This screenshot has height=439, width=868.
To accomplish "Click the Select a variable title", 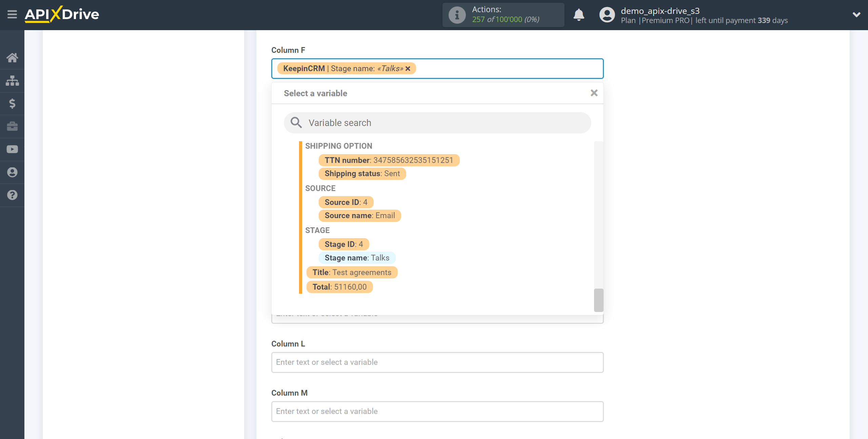I will click(x=315, y=93).
